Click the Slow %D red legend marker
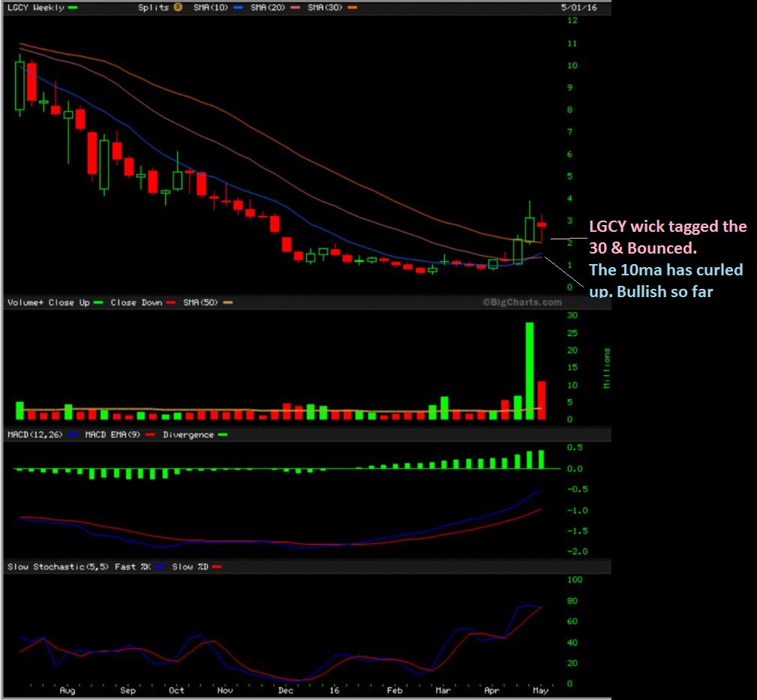 coord(218,567)
